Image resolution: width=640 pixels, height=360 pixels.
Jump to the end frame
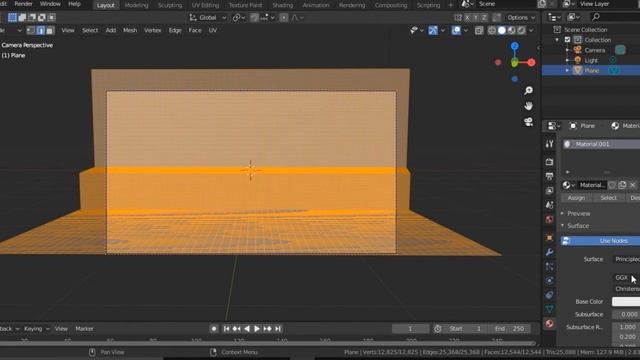coord(278,329)
